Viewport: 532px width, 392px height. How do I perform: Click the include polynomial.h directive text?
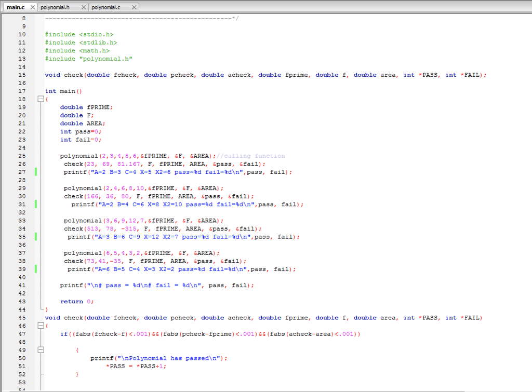click(88, 58)
